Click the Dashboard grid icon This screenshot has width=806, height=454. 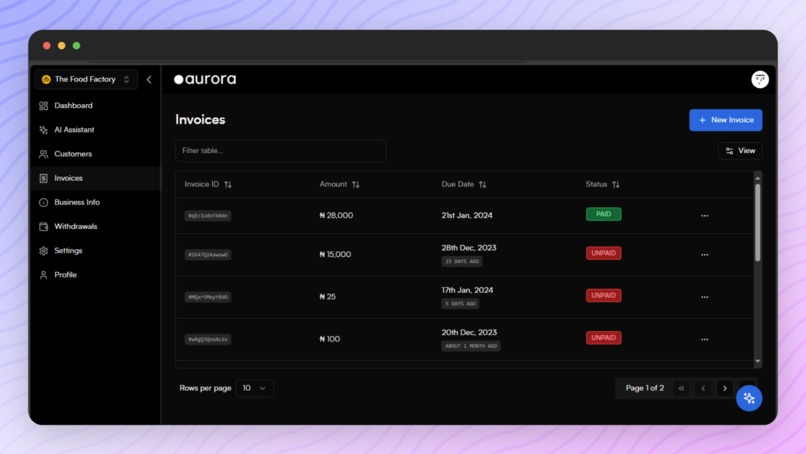pyautogui.click(x=44, y=105)
